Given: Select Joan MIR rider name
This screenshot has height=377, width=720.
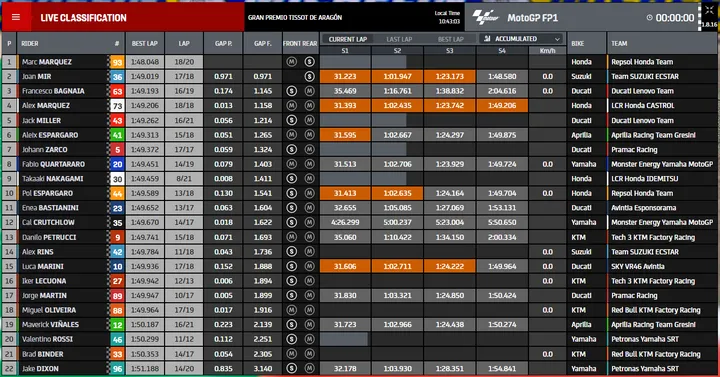Looking at the screenshot, I should (x=37, y=77).
